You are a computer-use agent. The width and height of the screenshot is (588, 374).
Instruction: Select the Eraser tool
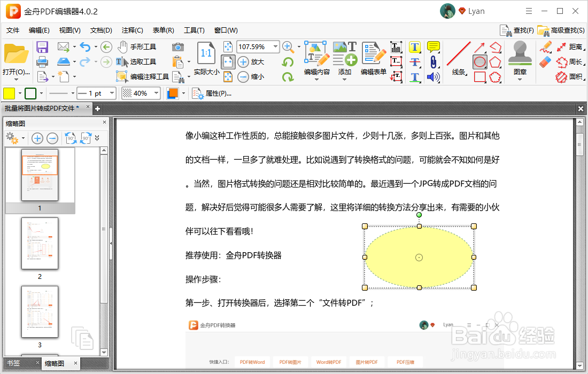point(546,62)
